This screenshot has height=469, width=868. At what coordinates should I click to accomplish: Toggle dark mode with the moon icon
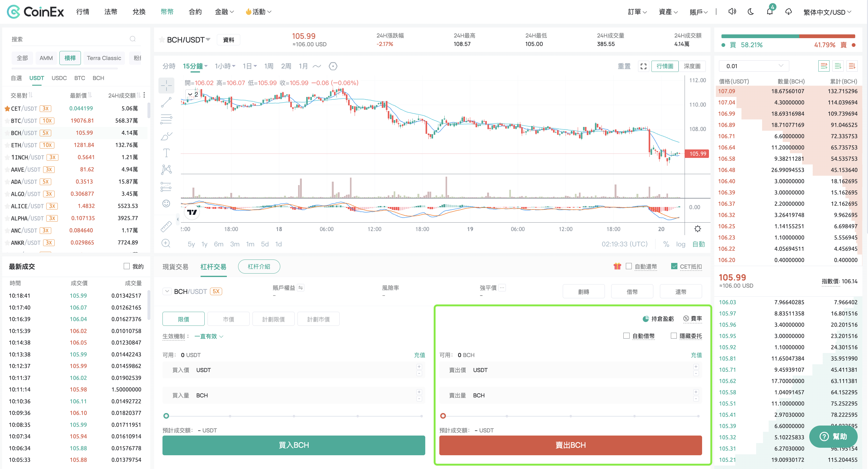751,12
